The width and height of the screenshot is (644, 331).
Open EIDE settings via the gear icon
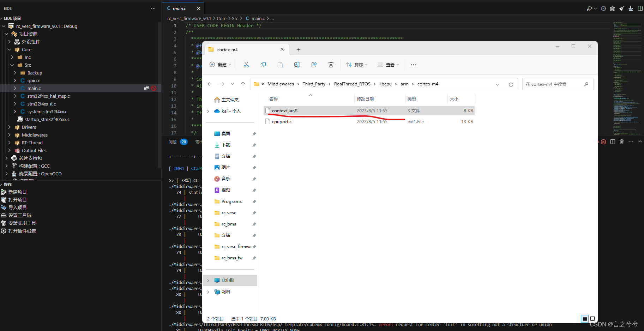point(603,8)
